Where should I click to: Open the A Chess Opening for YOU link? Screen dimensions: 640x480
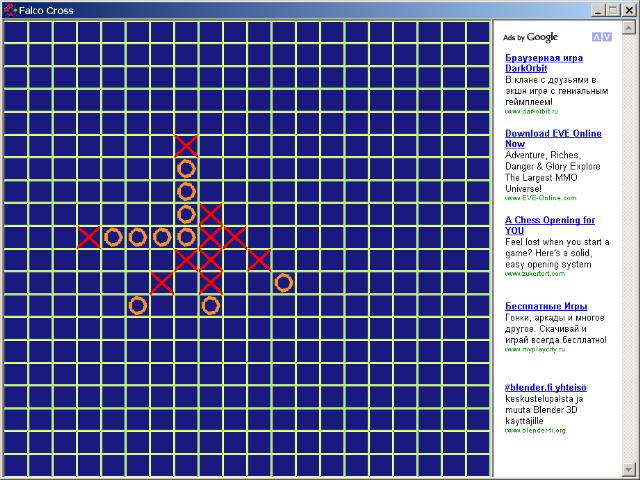550,225
